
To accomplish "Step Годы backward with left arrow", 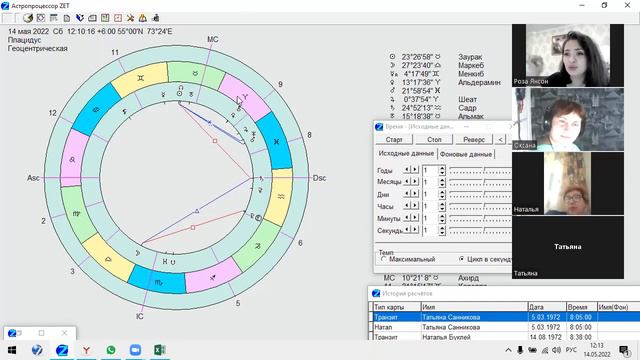I will click(x=407, y=169).
